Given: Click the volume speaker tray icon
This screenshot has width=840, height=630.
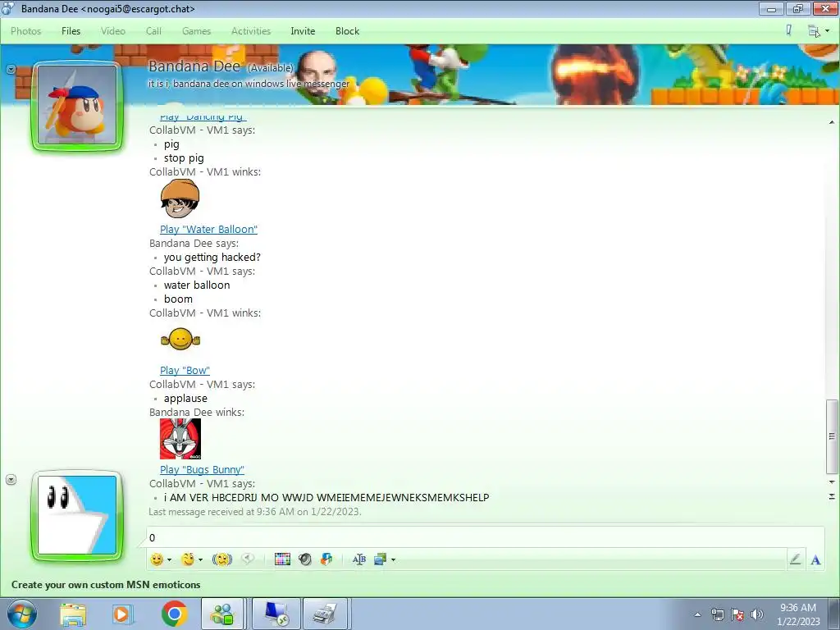Looking at the screenshot, I should [x=757, y=615].
